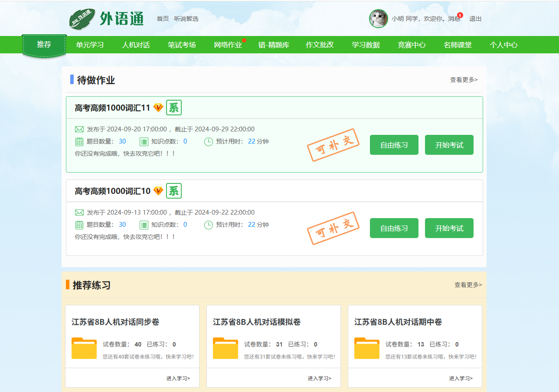Go to 作文批改 in navigation bar

click(320, 45)
